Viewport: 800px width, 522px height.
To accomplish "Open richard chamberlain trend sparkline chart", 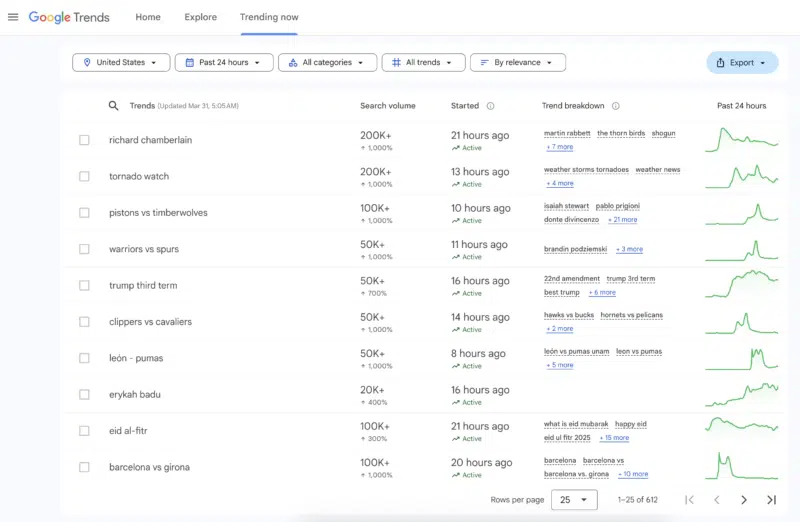I will (x=742, y=140).
